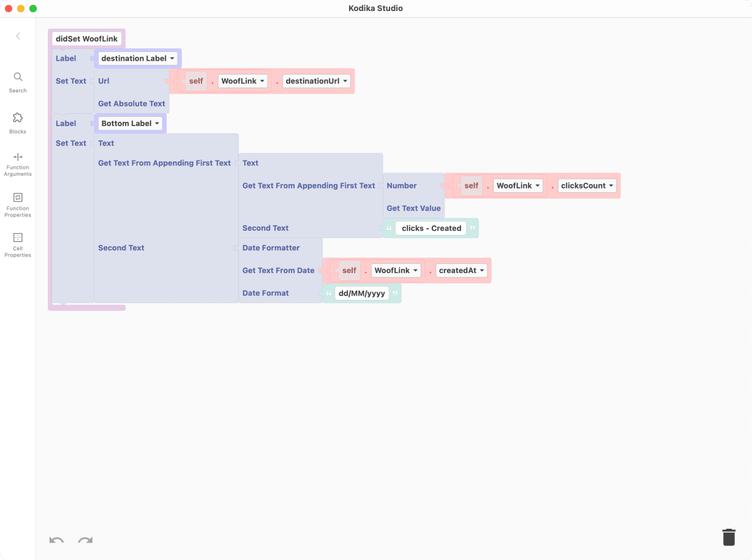752x560 pixels.
Task: Open the createdAt property dropdown
Action: [x=461, y=271]
